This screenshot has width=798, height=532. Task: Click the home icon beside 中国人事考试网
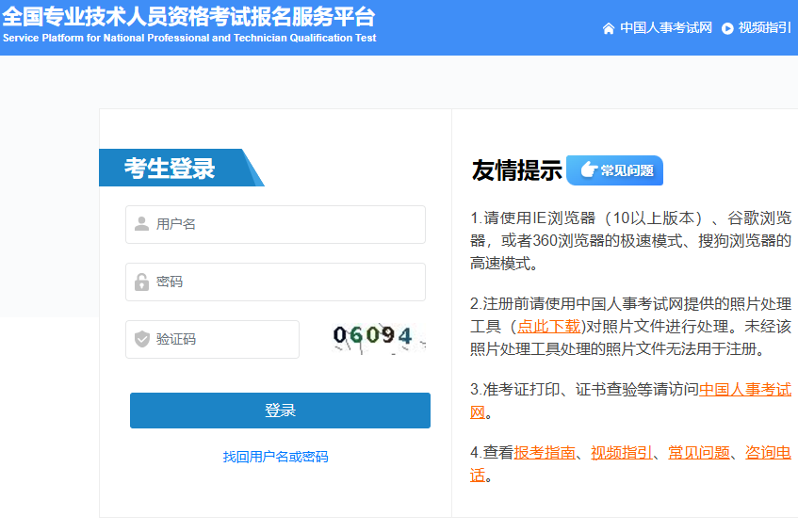tap(609, 28)
